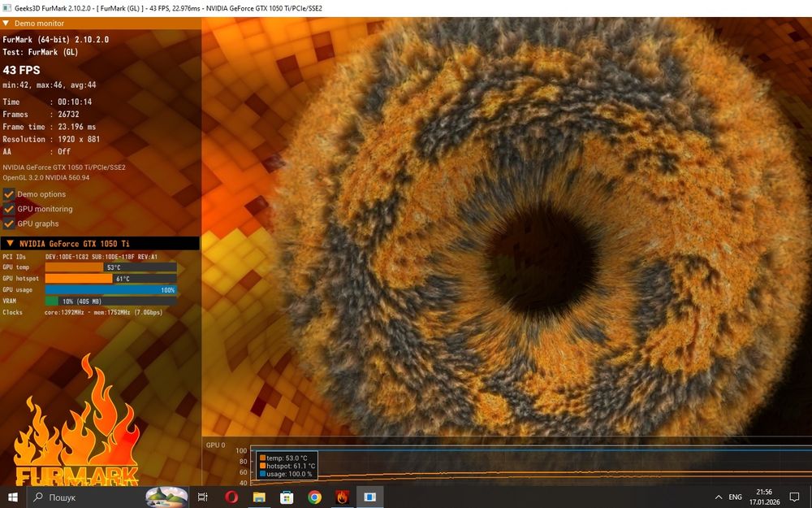
Task: Uncheck the Demo options checkbox
Action: point(9,194)
